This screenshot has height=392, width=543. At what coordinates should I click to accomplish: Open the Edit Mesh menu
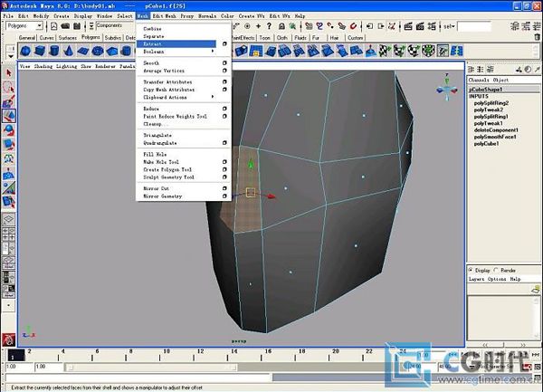point(164,16)
